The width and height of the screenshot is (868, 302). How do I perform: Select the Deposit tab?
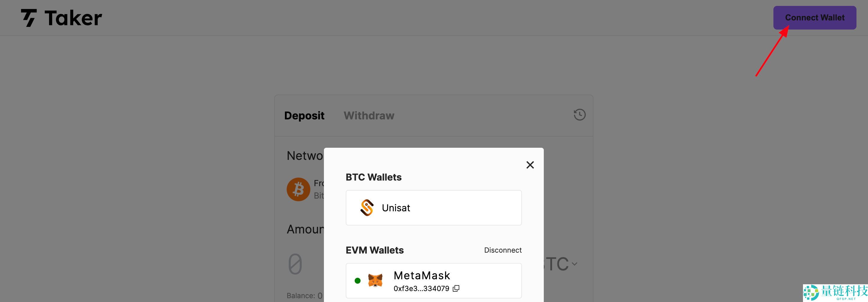coord(304,116)
